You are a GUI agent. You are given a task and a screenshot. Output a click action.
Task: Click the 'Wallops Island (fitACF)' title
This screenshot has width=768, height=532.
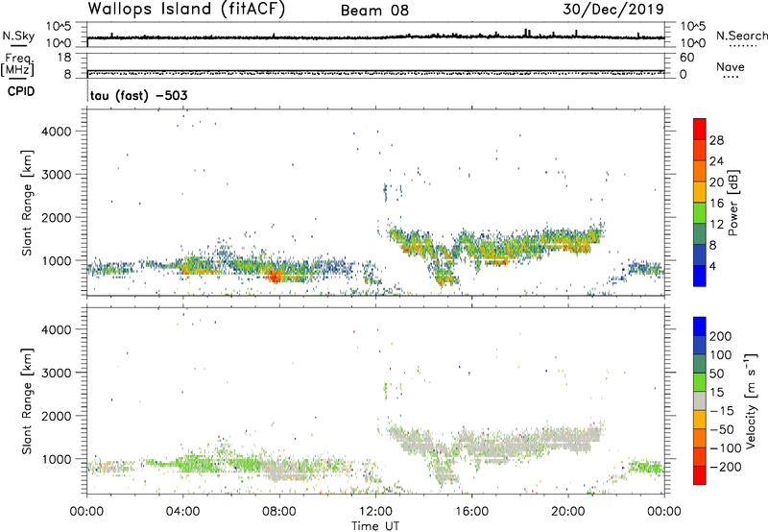tap(186, 9)
